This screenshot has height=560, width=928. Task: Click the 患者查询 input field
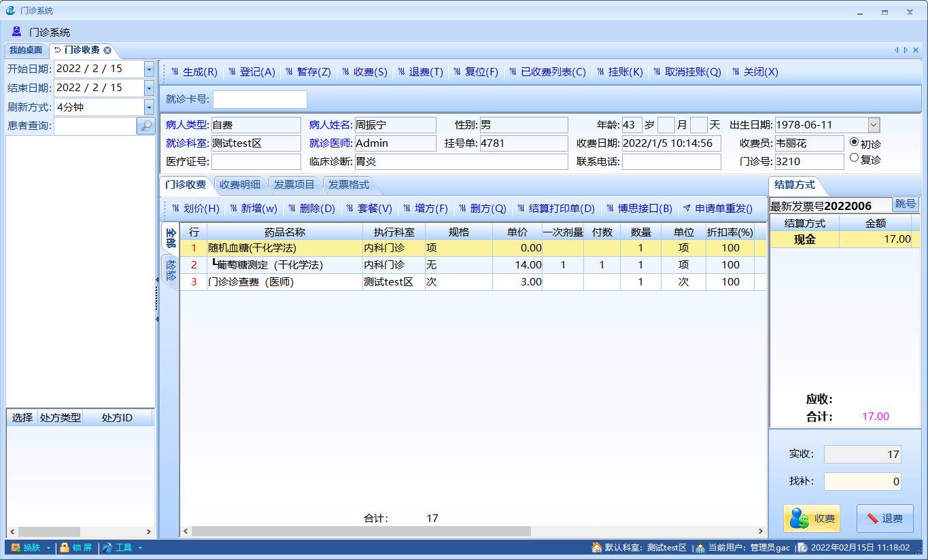[x=95, y=126]
